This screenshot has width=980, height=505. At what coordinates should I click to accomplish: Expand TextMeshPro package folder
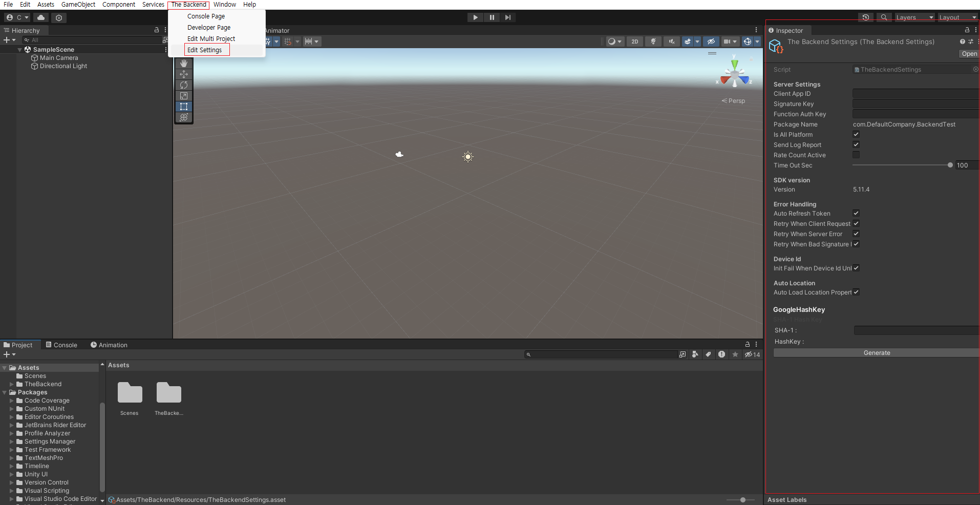coord(12,458)
